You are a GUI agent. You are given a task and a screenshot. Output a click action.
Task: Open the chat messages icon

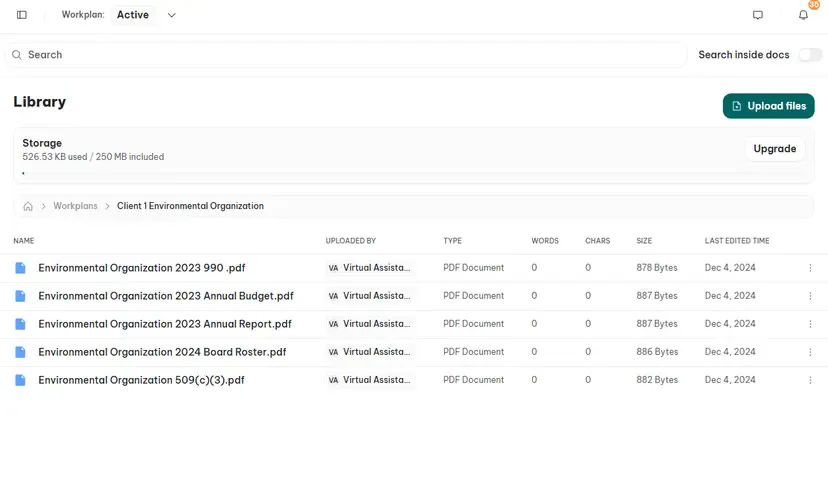coord(758,15)
